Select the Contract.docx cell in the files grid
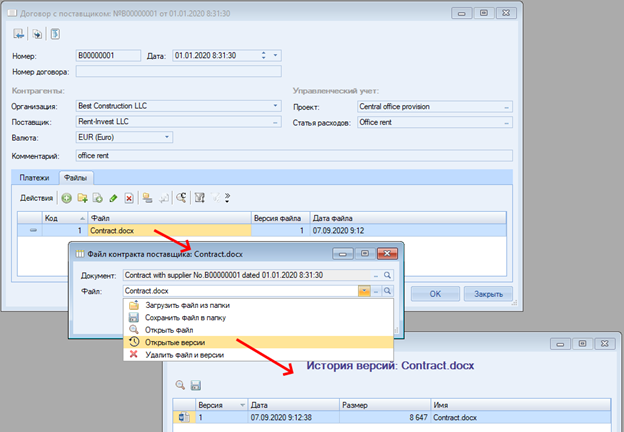The image size is (624, 432). (x=170, y=231)
